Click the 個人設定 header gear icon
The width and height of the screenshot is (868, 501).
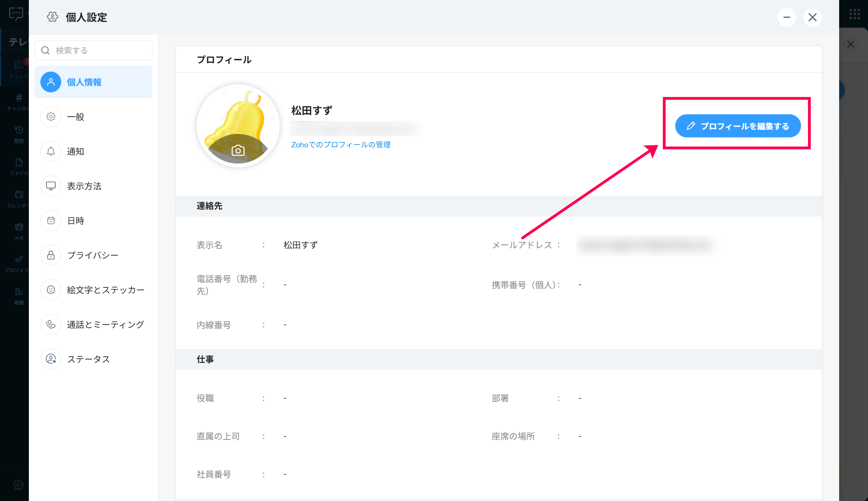pyautogui.click(x=52, y=17)
